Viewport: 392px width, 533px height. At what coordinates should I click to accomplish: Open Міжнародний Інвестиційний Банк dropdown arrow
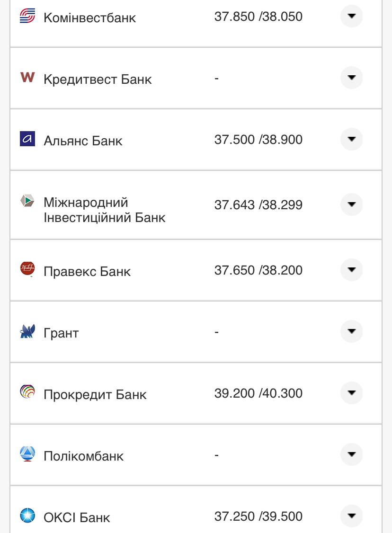[x=351, y=204]
